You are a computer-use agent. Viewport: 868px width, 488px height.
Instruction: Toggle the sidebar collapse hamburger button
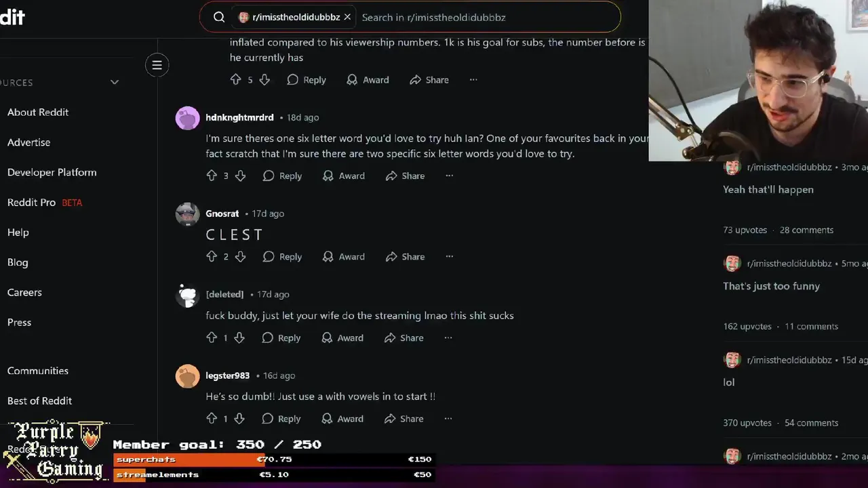[x=157, y=65]
